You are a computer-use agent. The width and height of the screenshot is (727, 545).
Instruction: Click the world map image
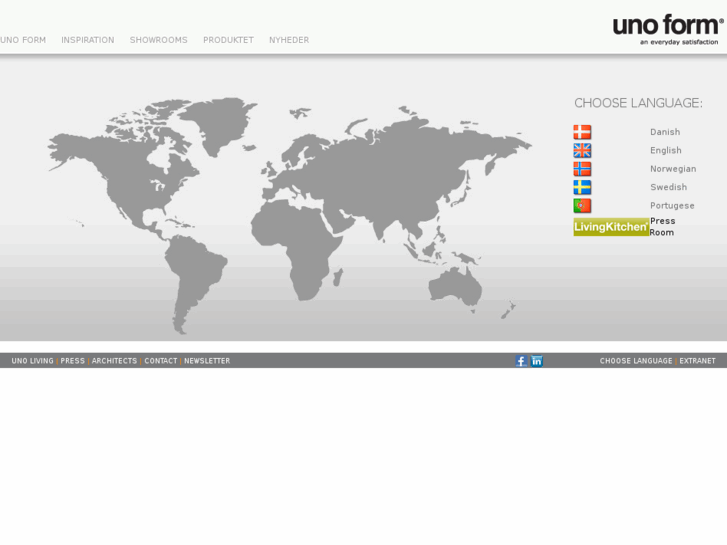[x=290, y=216]
